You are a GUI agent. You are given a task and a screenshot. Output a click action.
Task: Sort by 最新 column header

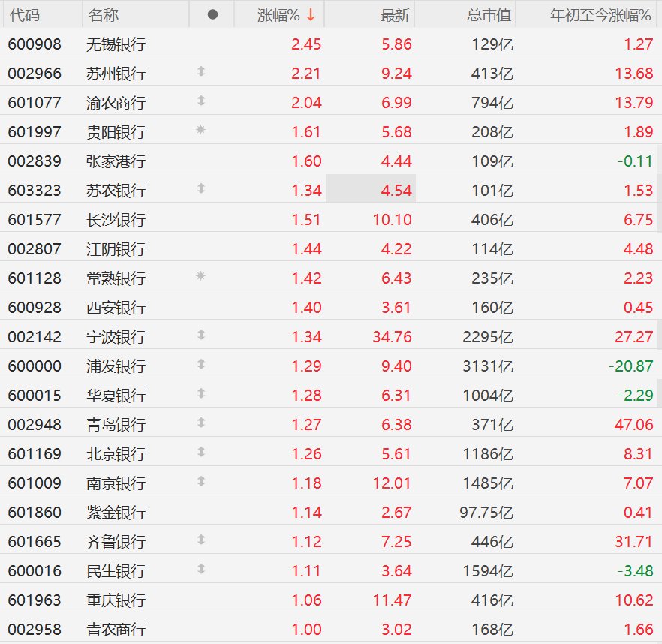click(395, 15)
